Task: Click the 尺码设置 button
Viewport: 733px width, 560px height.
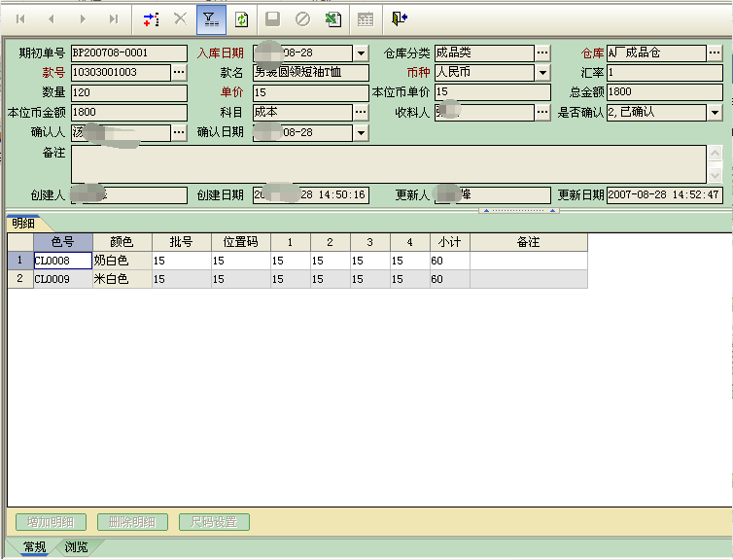Action: coord(214,522)
